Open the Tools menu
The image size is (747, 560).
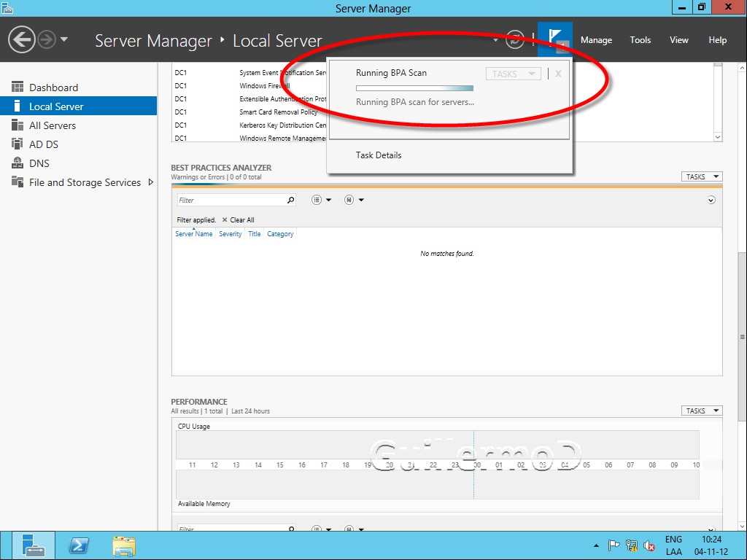tap(640, 40)
